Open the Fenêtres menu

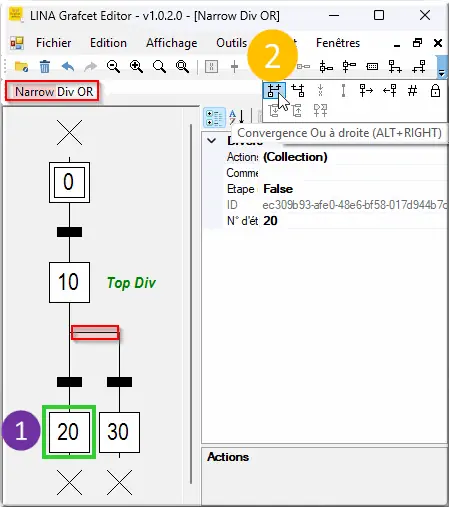338,43
